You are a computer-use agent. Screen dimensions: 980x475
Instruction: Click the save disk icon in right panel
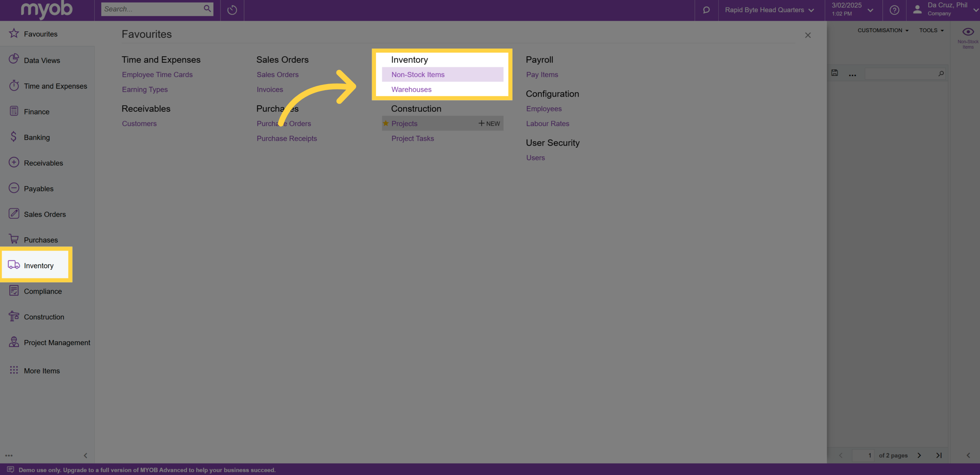(835, 73)
